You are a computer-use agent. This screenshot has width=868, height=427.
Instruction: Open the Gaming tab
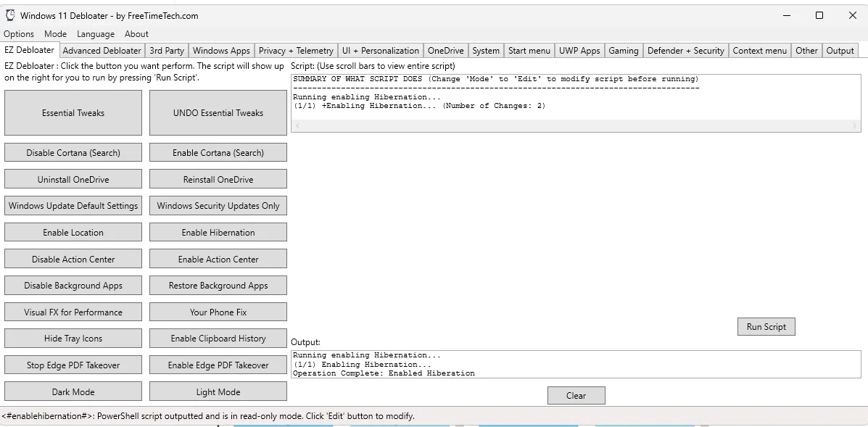[x=624, y=50]
